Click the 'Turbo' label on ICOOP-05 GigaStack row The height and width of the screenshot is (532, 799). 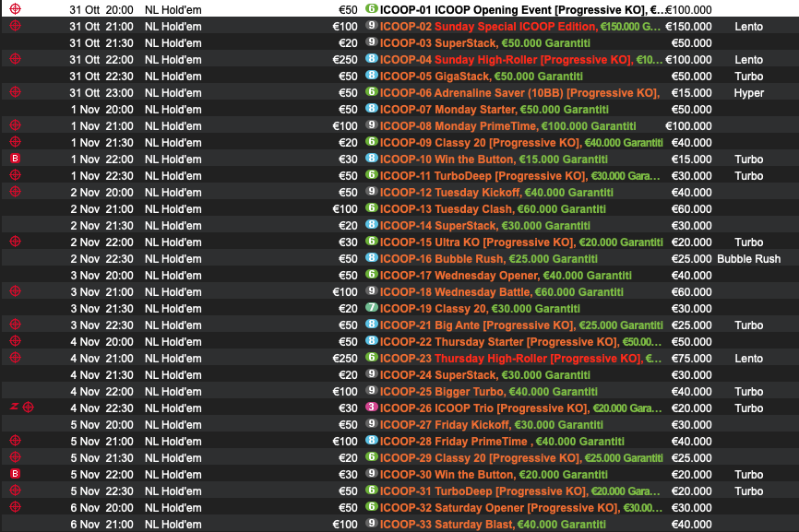pyautogui.click(x=748, y=77)
